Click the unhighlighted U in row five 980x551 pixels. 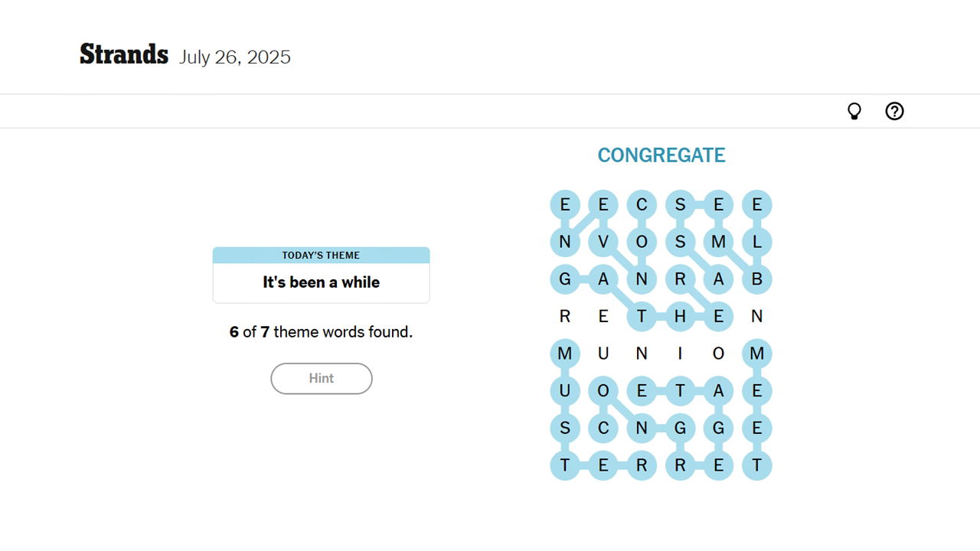pos(603,354)
